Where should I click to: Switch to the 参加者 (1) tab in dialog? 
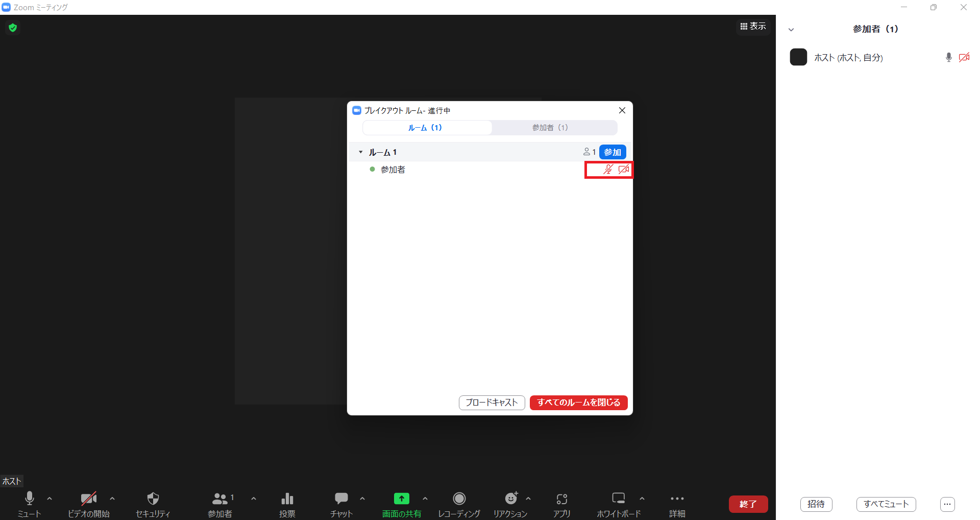click(x=550, y=128)
